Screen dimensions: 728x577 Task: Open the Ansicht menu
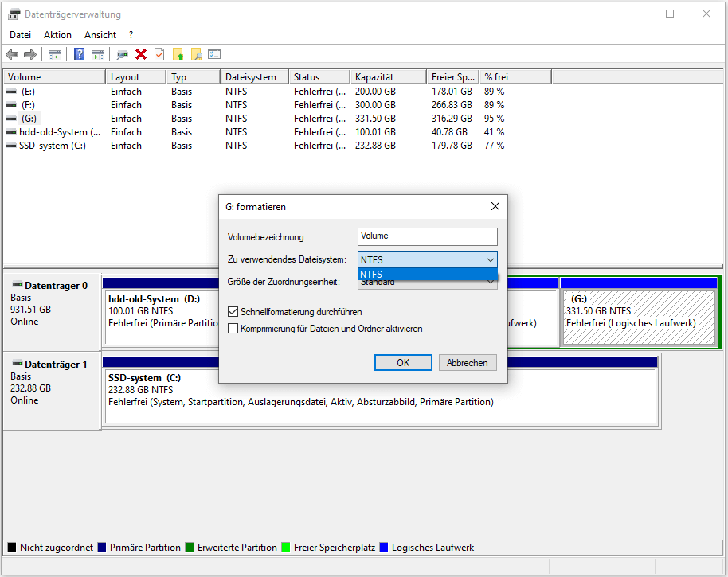[x=100, y=35]
